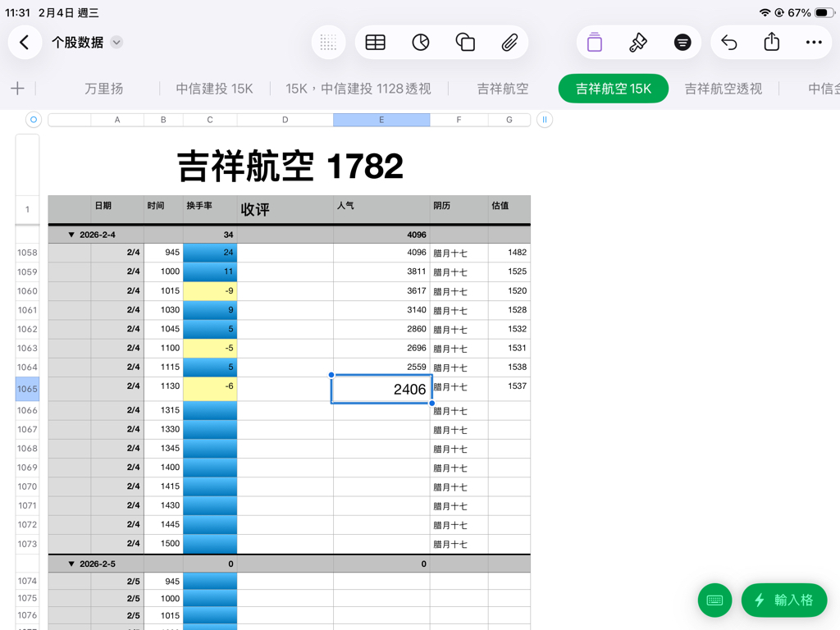Open the 个股数据 document title dropdown

(x=116, y=43)
